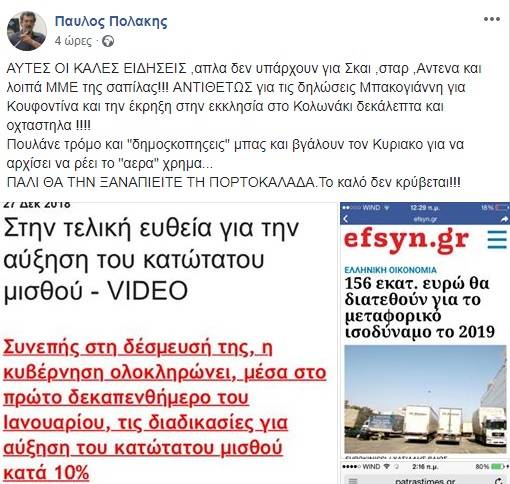Tap the reload icon beside patrastimes.gr
Screen dimensions: 510x484
coord(501,480)
